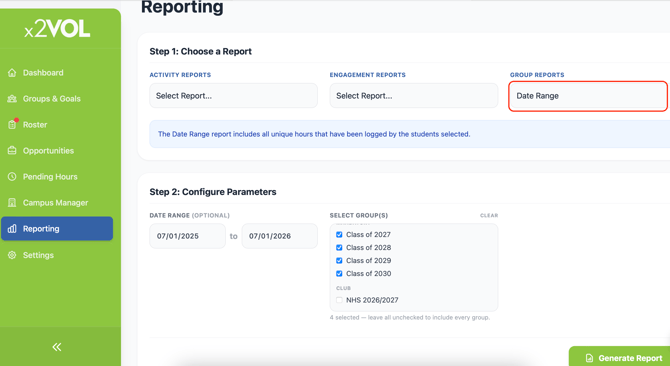Click the Settings gear icon
The image size is (670, 366).
tap(12, 255)
